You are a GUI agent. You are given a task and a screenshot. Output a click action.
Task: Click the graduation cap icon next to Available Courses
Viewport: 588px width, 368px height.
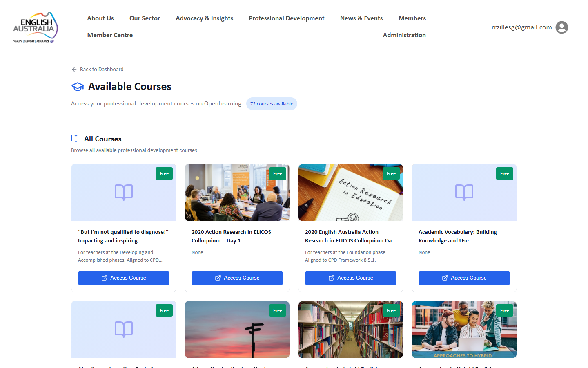click(x=78, y=87)
